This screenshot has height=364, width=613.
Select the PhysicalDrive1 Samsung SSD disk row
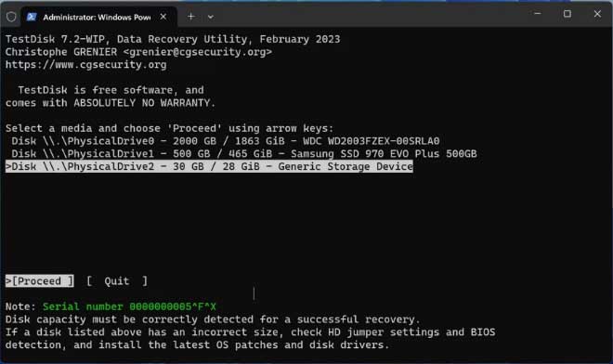click(x=244, y=153)
